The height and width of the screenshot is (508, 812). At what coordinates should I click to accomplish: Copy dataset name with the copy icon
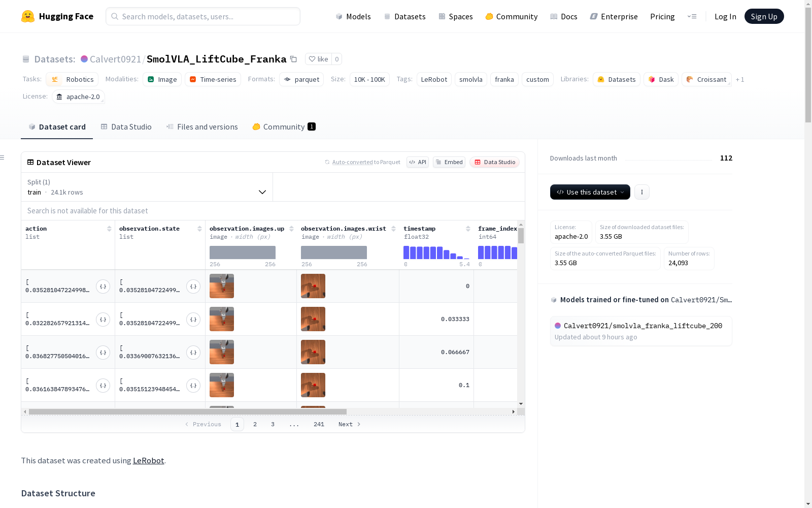click(293, 59)
